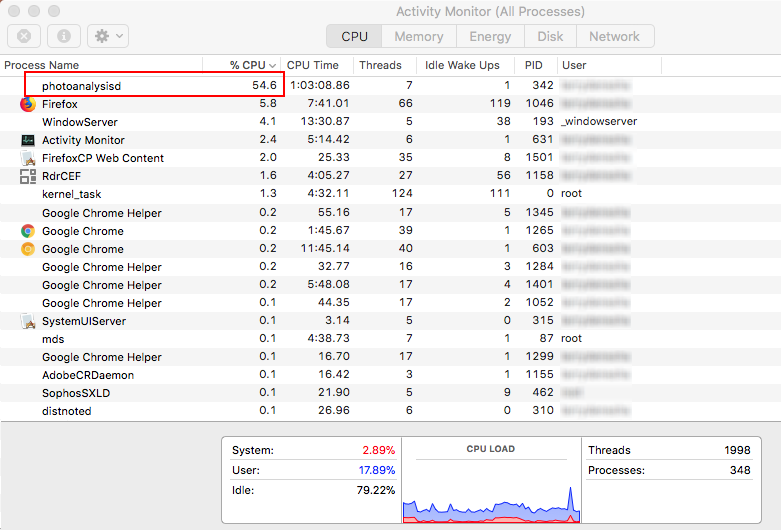
Task: Sort by the PID column
Action: pyautogui.click(x=535, y=65)
